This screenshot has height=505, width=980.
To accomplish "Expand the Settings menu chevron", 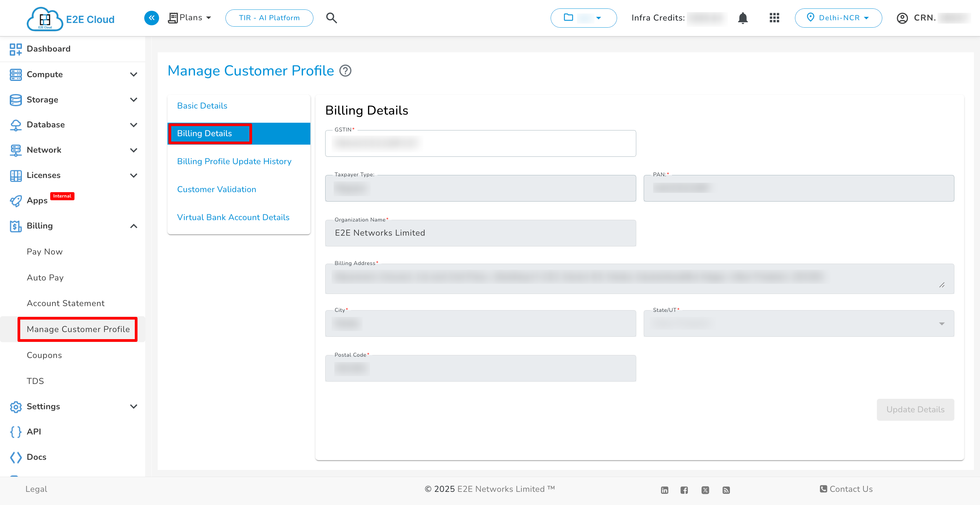I will (x=133, y=407).
